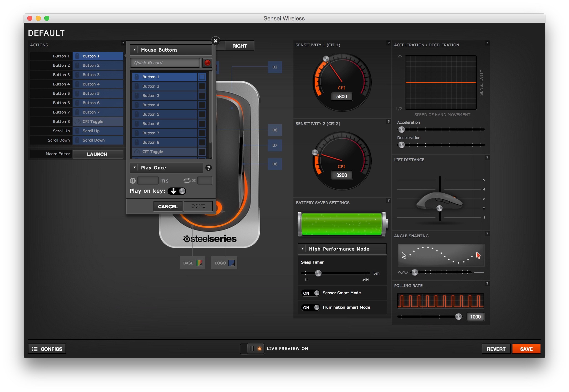Select Button 5 in the popup list
The width and height of the screenshot is (569, 392).
pyautogui.click(x=165, y=114)
